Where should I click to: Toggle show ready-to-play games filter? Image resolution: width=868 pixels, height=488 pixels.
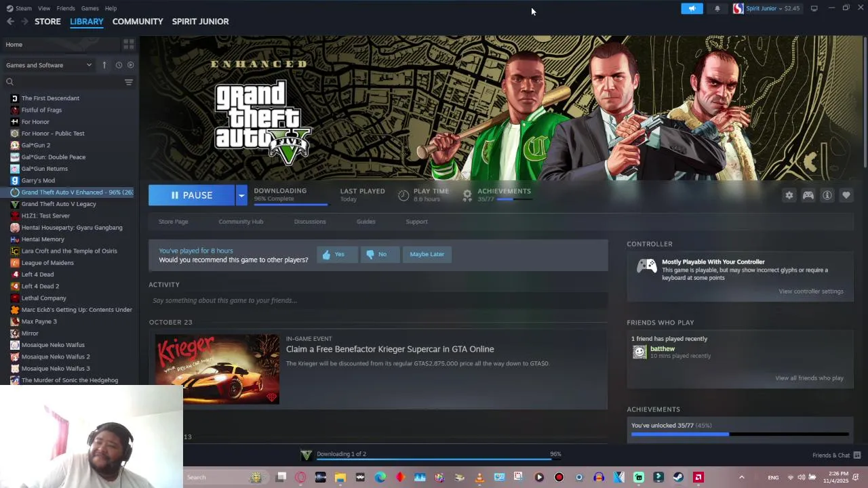point(131,65)
